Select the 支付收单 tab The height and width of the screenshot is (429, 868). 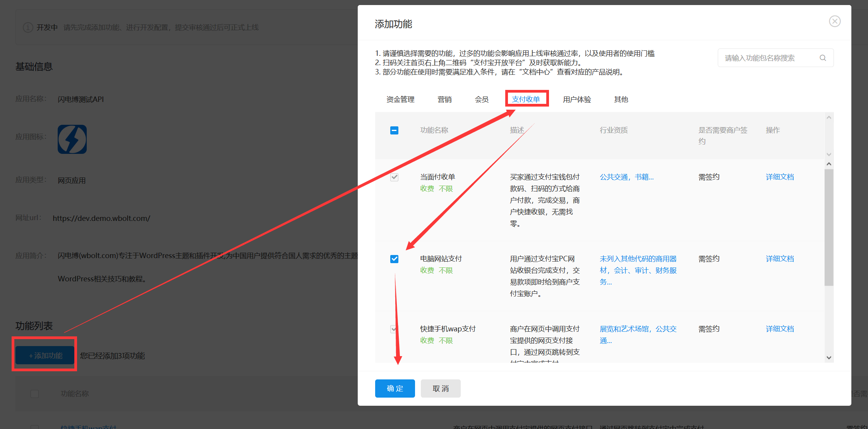[x=527, y=99]
